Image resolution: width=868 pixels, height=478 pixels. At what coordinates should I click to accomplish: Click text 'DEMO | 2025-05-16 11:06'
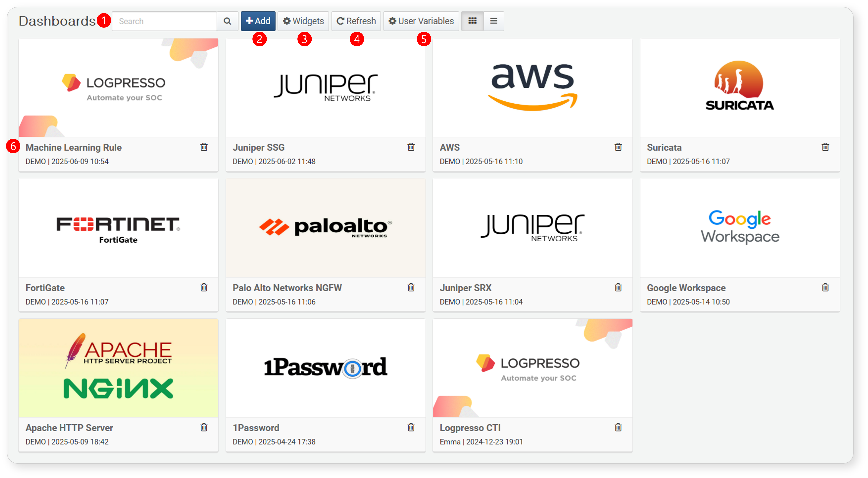tap(274, 302)
